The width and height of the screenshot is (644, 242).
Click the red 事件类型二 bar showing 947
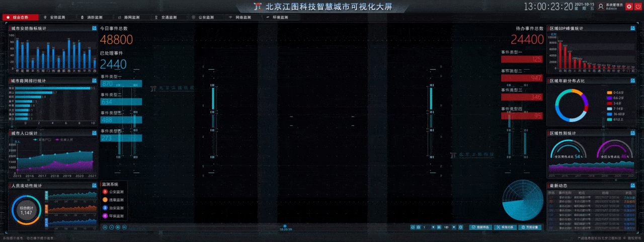click(522, 78)
